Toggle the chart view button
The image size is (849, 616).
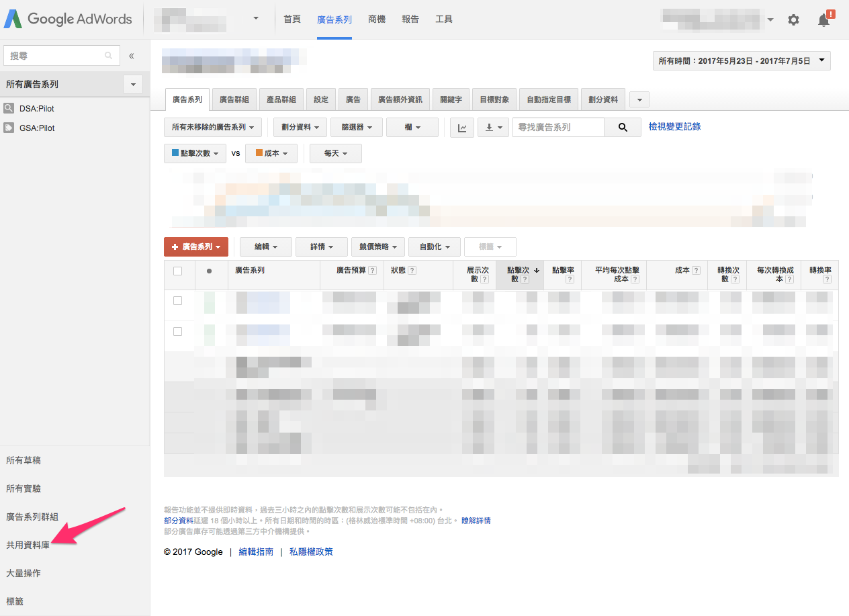click(462, 128)
